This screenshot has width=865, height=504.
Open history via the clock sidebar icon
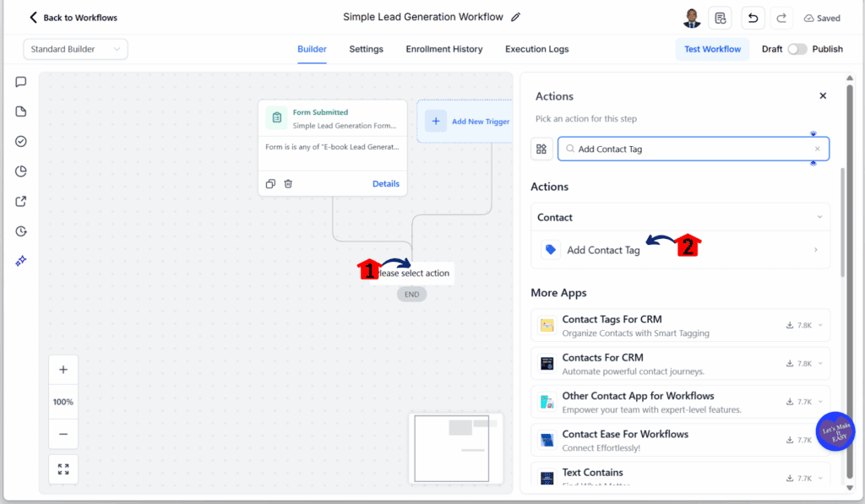[19, 230]
